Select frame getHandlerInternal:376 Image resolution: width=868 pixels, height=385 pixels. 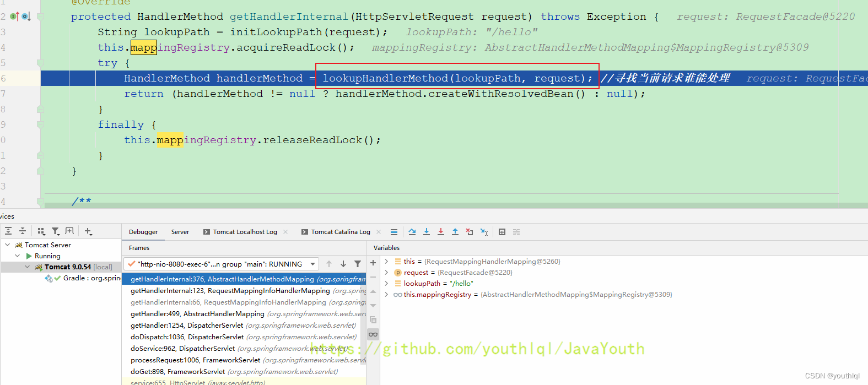pyautogui.click(x=244, y=279)
